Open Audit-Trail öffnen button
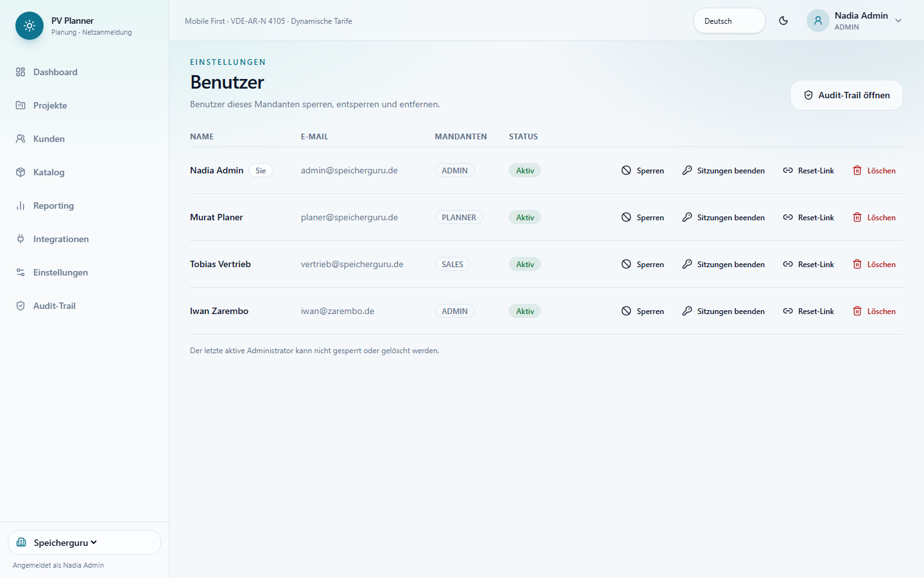The image size is (924, 578). 846,95
